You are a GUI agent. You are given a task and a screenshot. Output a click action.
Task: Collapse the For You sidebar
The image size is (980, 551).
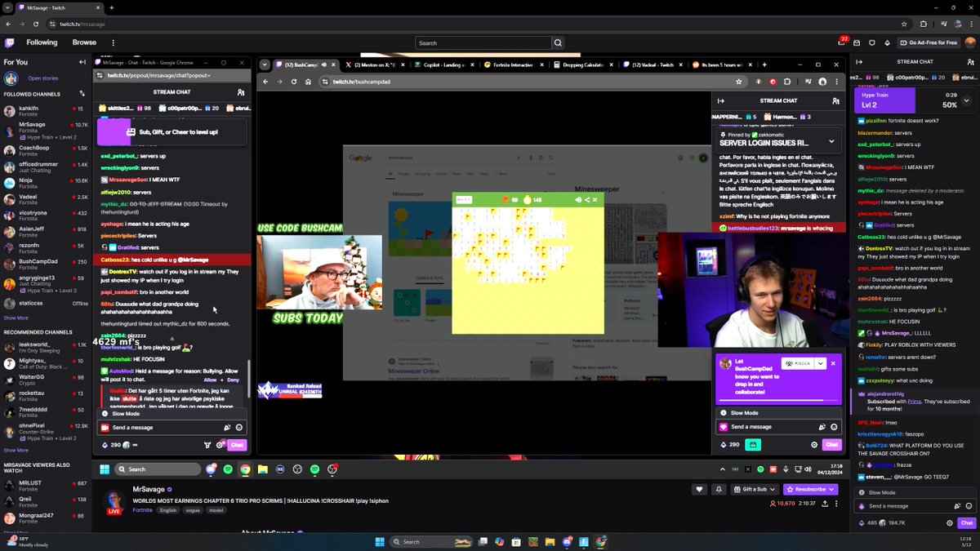tap(82, 62)
